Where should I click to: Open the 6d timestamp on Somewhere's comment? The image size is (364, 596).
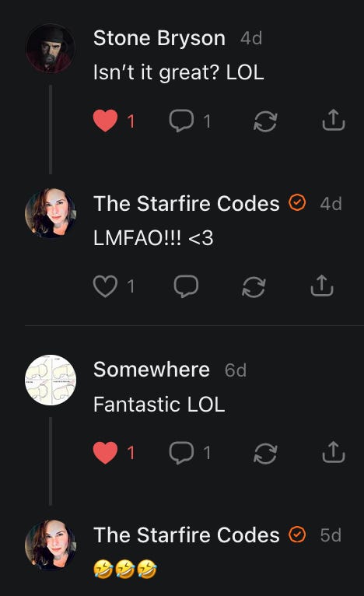coord(236,370)
